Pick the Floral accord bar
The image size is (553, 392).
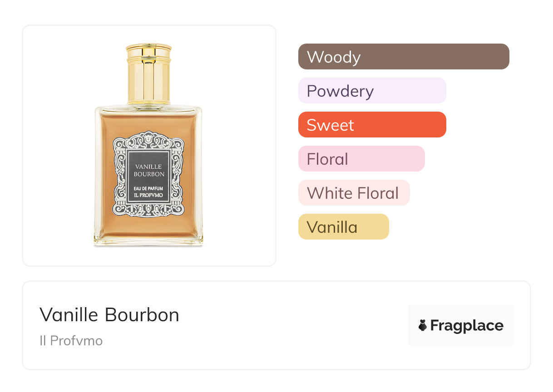coord(361,159)
